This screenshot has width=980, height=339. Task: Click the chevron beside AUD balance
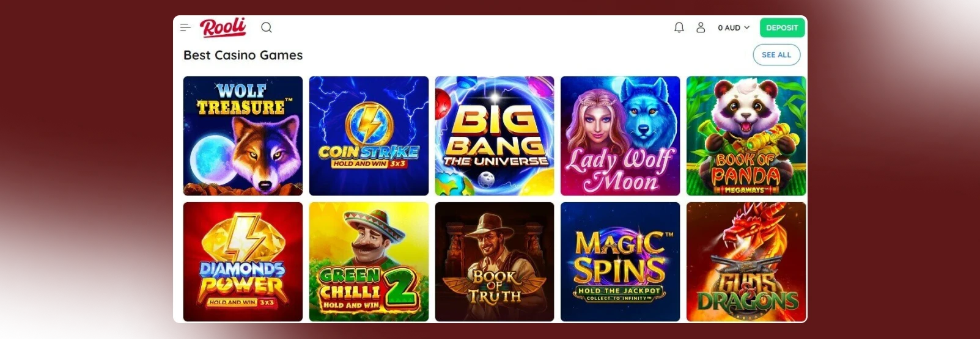tap(746, 27)
